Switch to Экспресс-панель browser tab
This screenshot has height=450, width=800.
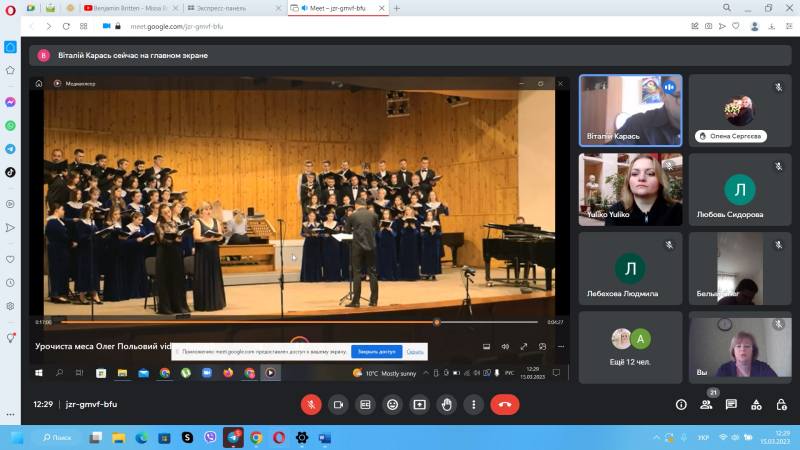232,8
